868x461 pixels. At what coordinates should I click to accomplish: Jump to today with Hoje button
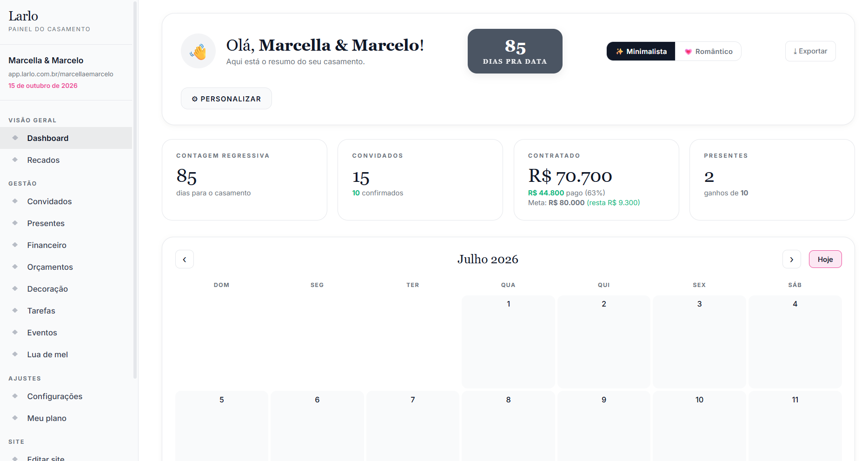(x=825, y=259)
